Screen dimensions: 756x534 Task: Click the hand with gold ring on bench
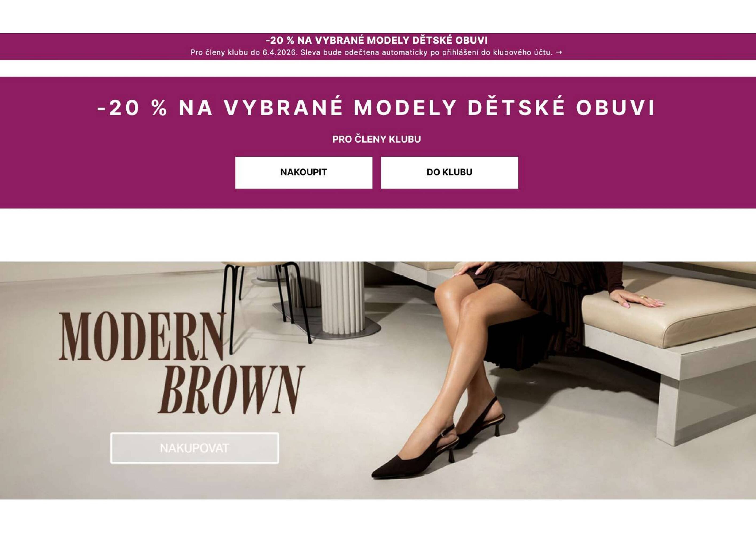tap(636, 299)
